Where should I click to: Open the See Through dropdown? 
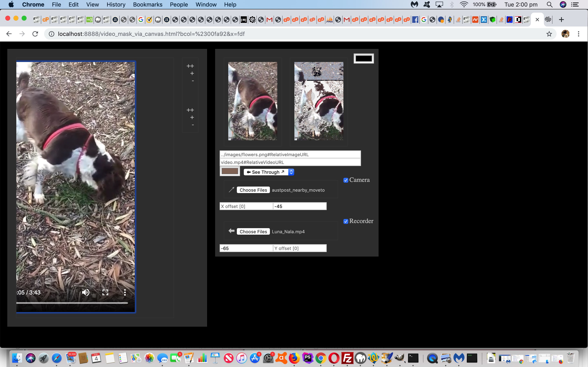click(269, 172)
